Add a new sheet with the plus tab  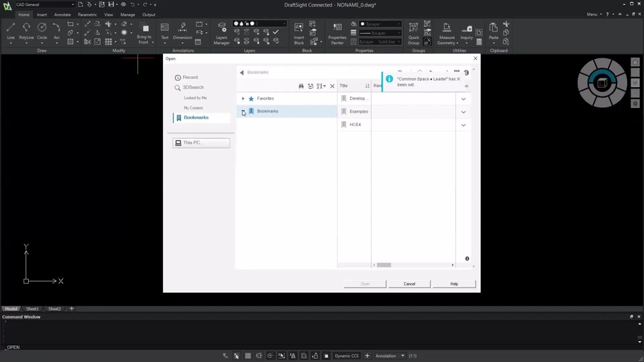click(72, 308)
